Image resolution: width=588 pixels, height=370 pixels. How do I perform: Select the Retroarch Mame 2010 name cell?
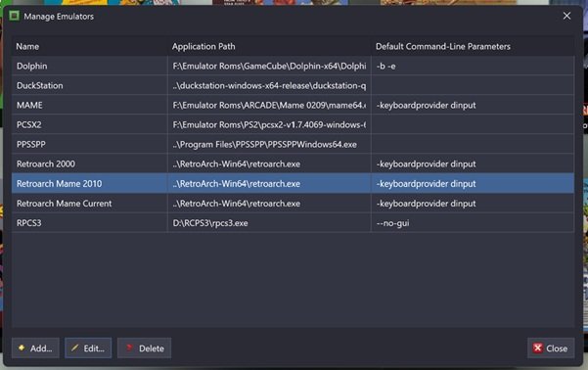pos(90,183)
